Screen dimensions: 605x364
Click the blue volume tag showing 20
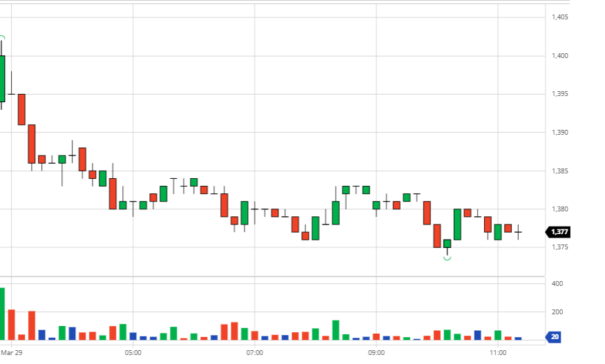tap(553, 337)
